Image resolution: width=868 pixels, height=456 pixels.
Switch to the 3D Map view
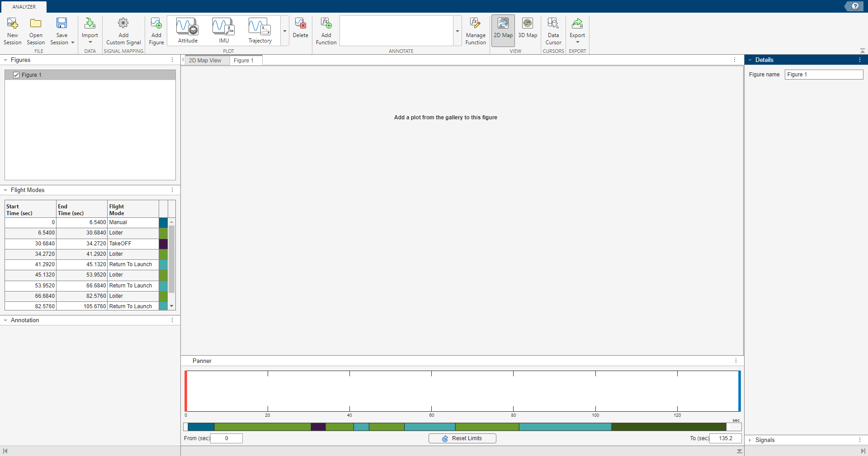click(528, 29)
